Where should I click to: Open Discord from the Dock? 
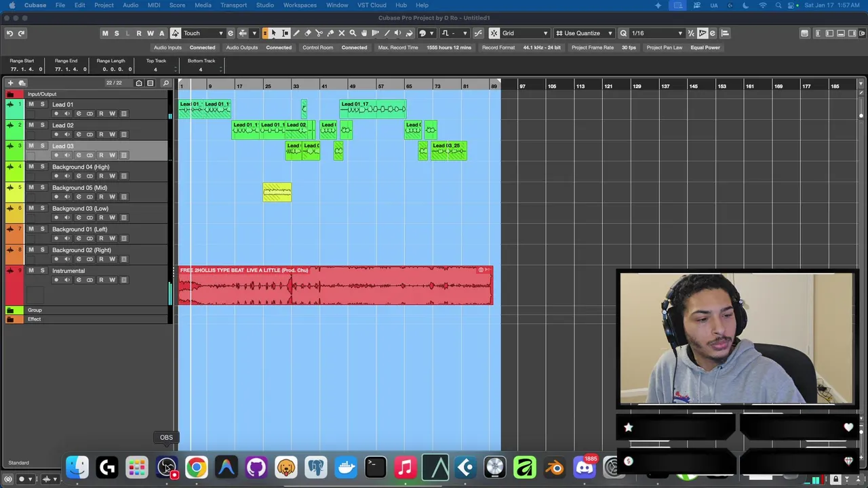click(x=585, y=467)
